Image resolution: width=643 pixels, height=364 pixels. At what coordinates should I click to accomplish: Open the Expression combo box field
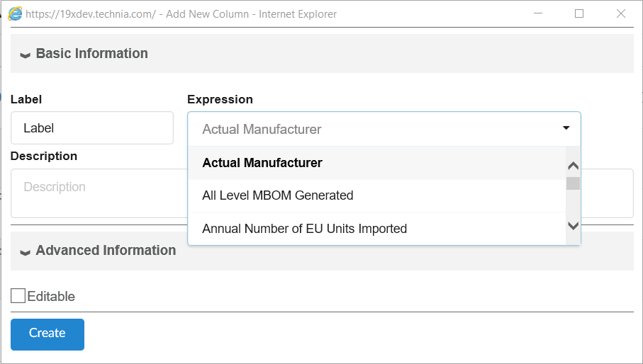(376, 129)
